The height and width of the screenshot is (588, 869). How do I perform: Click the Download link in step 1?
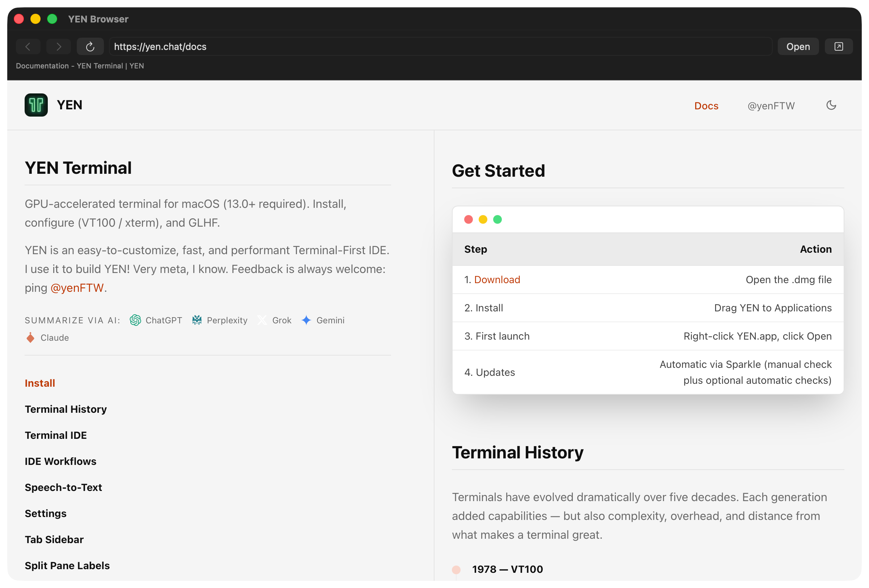[x=496, y=280]
